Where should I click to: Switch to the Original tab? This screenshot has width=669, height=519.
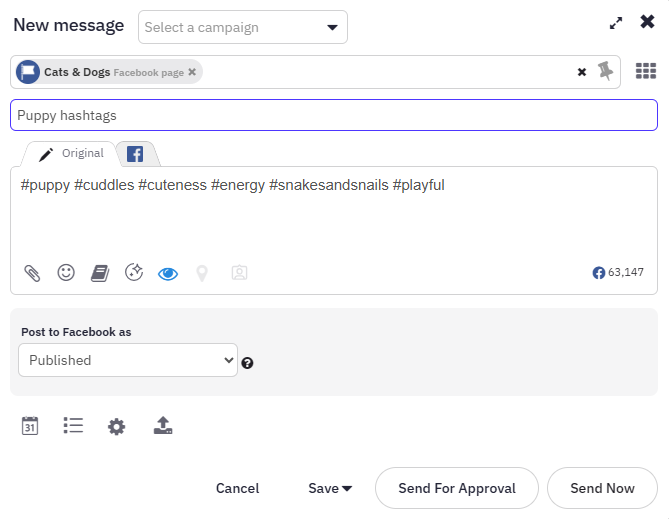pos(70,154)
